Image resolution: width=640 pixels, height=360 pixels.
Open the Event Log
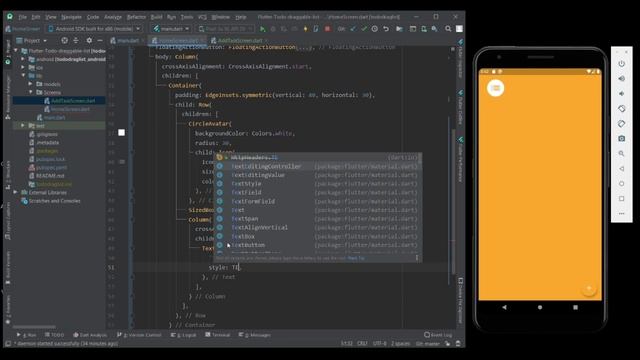coord(438,335)
